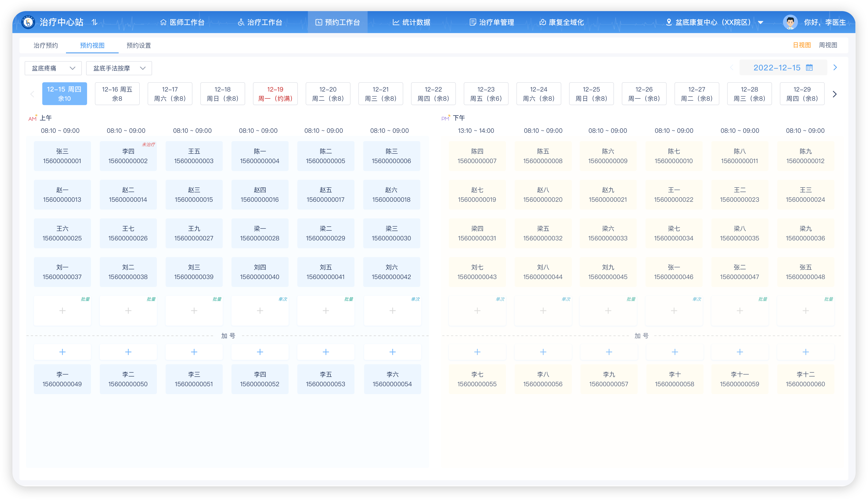Screen dimensions: 868x500
Task: Open the 治疗工作台 menu
Action: (x=260, y=22)
